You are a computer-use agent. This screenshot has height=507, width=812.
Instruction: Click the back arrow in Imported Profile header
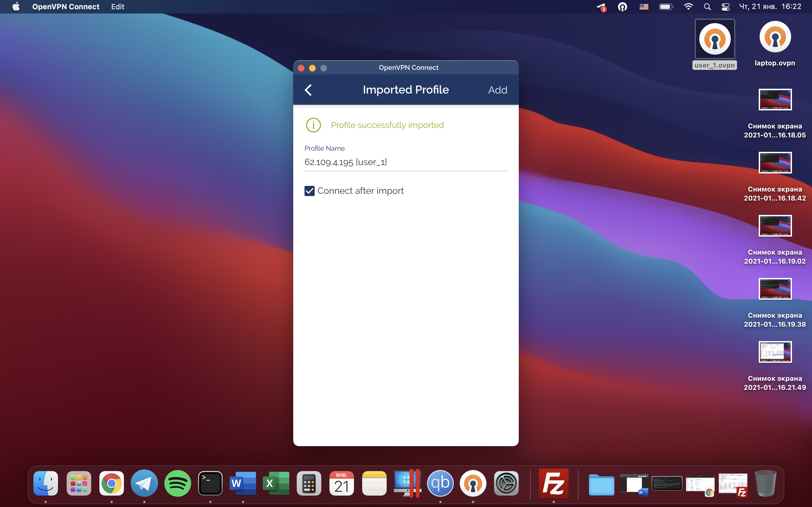[x=308, y=90]
